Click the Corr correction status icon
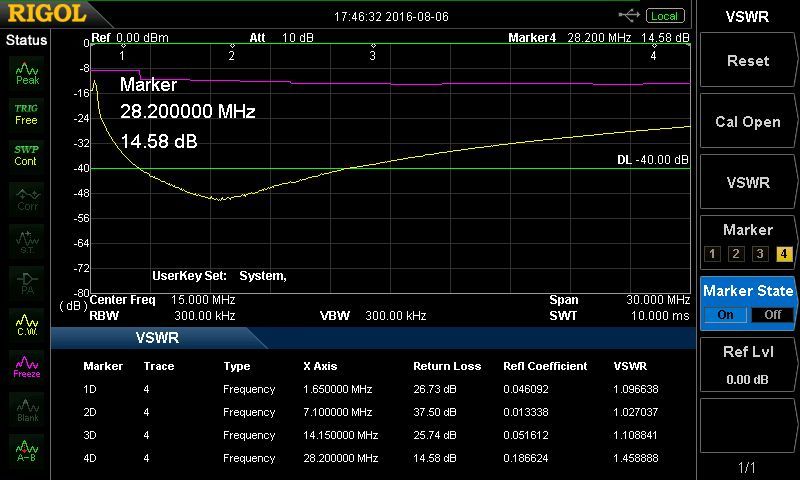800x480 pixels. pyautogui.click(x=27, y=198)
